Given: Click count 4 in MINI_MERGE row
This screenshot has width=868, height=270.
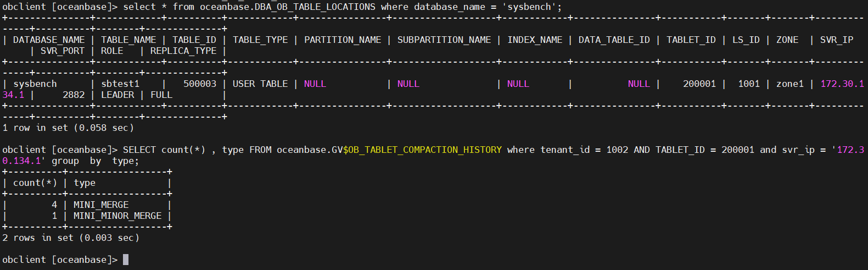Looking at the screenshot, I should [54, 205].
